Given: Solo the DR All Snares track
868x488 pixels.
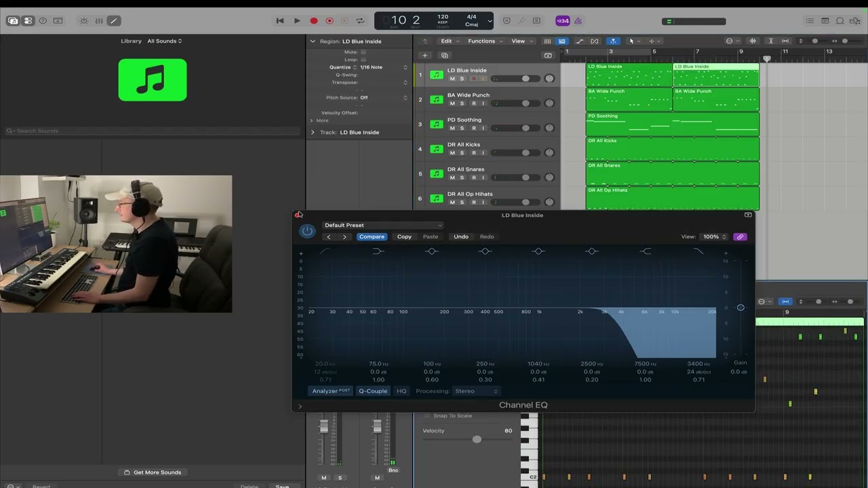Looking at the screenshot, I should [462, 178].
